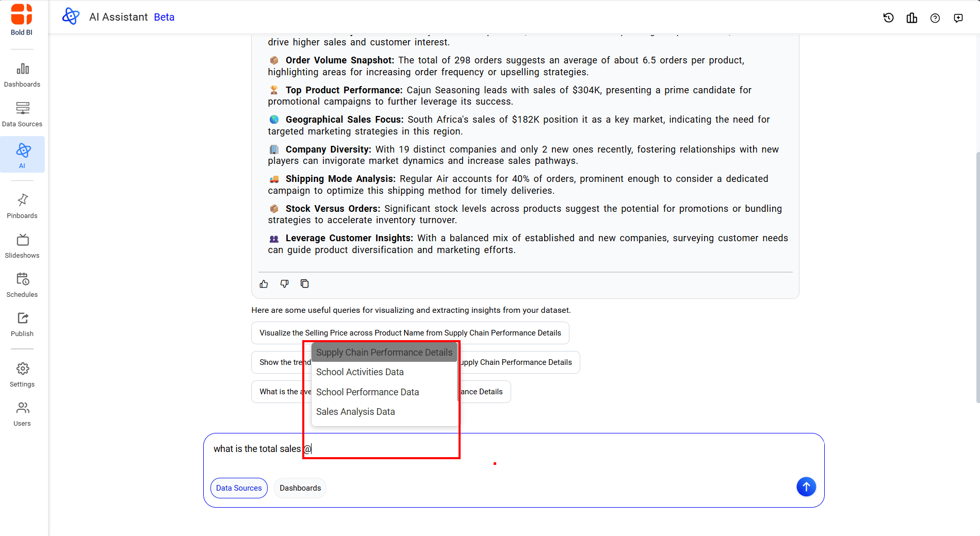Select Supply Chain Performance Details from dropdown
The height and width of the screenshot is (536, 980).
pos(384,353)
